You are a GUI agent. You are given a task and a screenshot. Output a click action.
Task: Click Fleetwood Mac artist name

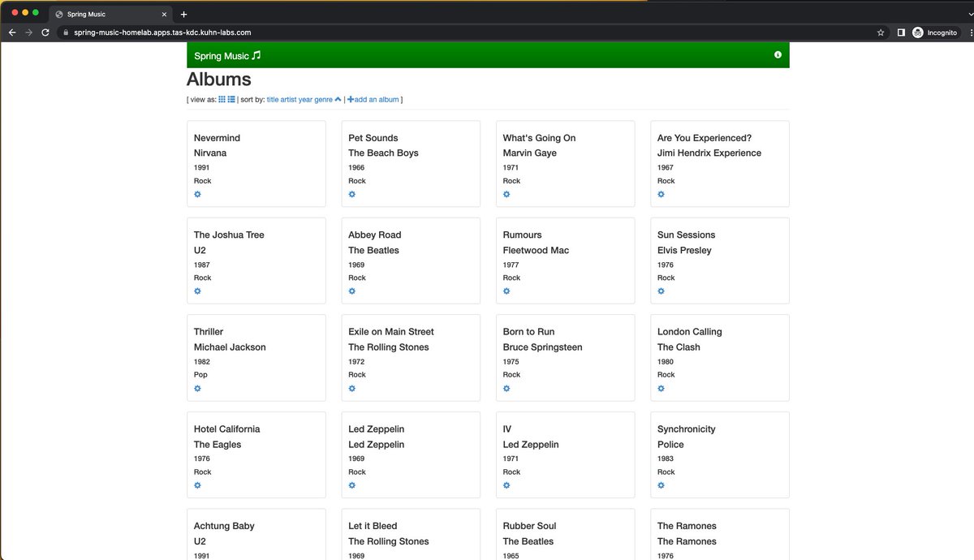click(536, 250)
